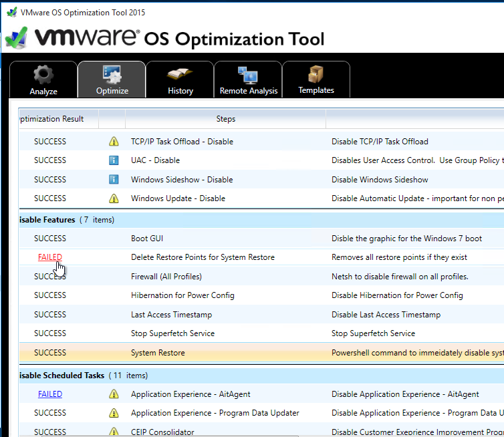Click description 'Disable Hibernation for Power Config'
The height and width of the screenshot is (437, 504).
click(x=397, y=295)
